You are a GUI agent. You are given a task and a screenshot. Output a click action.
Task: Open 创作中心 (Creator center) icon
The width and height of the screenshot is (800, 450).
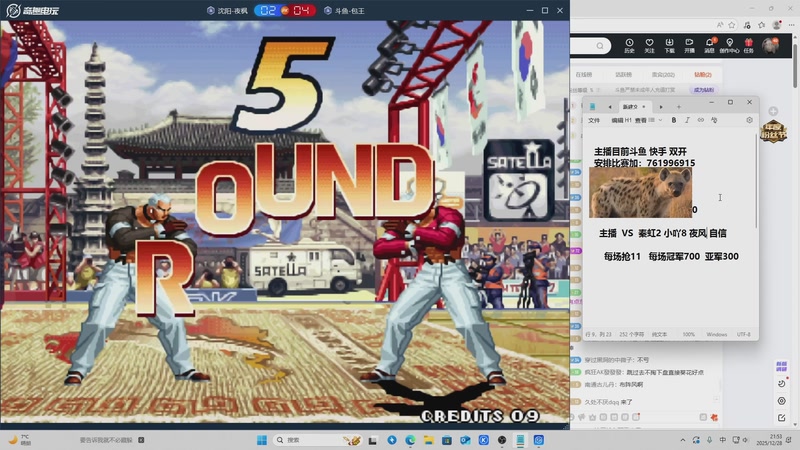click(x=729, y=45)
